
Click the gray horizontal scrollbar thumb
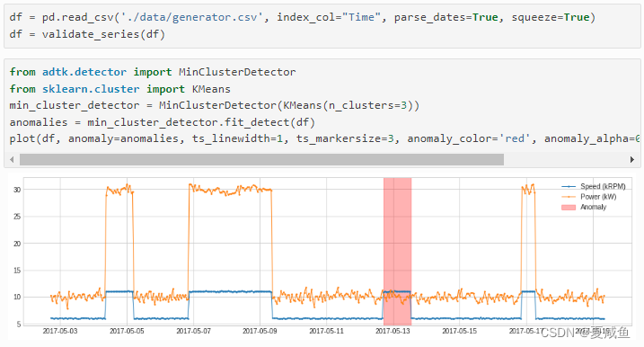pos(261,159)
